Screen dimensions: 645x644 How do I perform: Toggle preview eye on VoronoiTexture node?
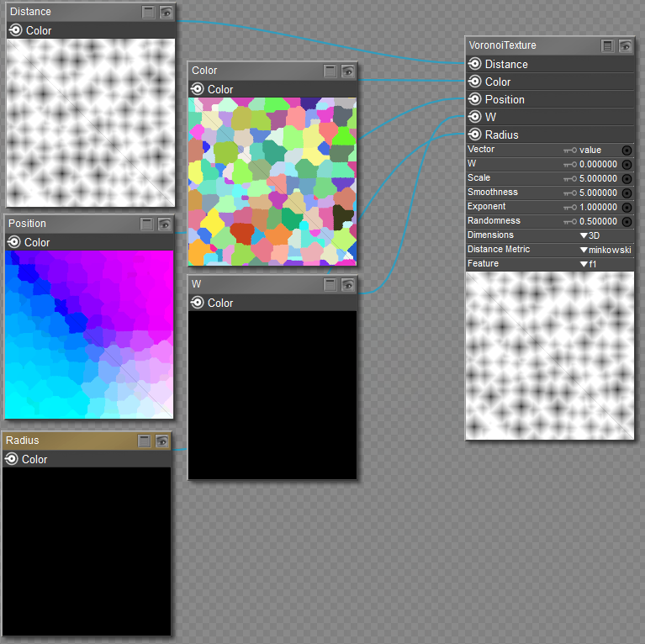(625, 46)
